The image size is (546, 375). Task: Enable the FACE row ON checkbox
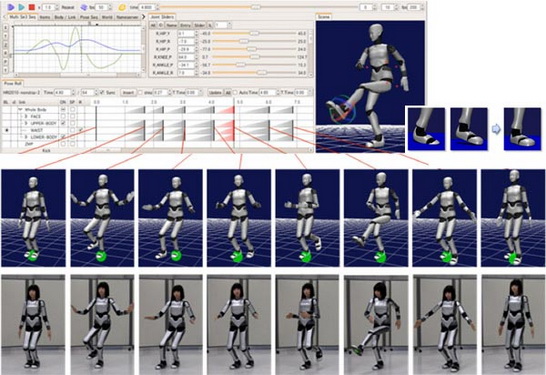pyautogui.click(x=63, y=116)
